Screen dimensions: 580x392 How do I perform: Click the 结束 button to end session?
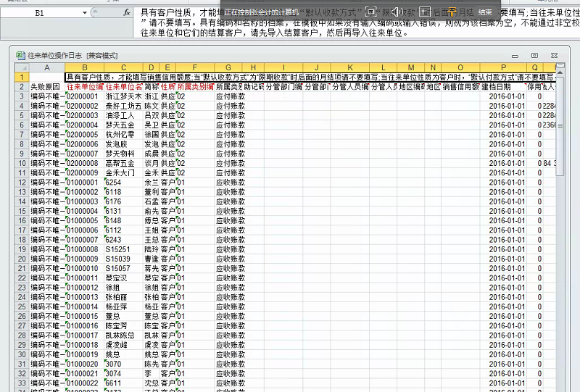pos(484,12)
